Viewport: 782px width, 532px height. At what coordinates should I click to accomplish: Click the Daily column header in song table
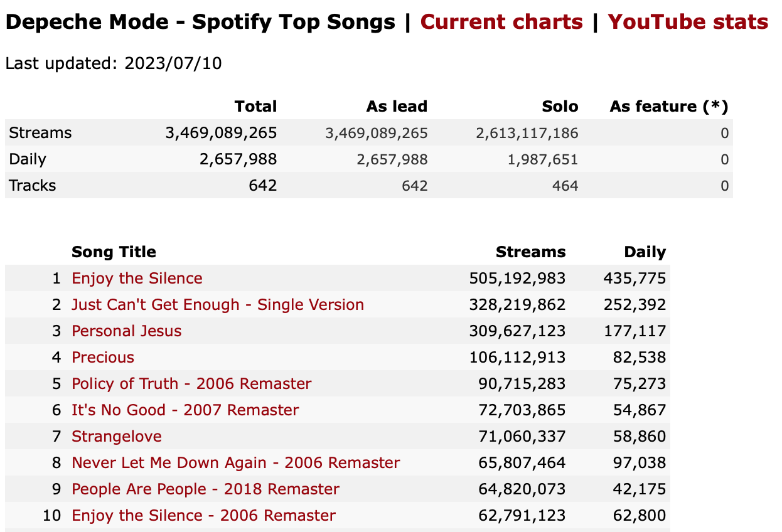pyautogui.click(x=645, y=252)
